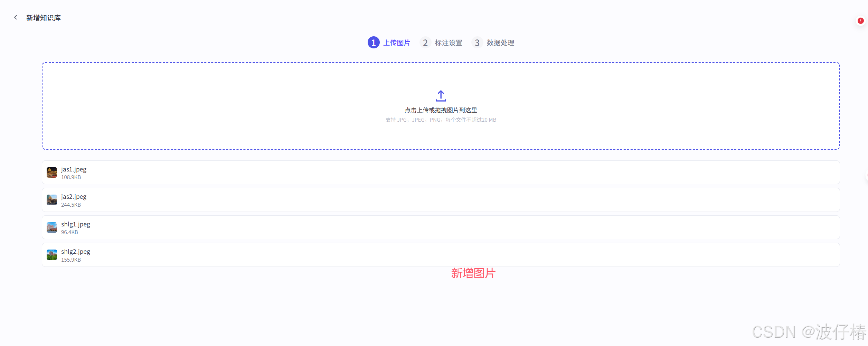The width and height of the screenshot is (868, 346).
Task: Click the jas1.jpeg image thumbnail
Action: click(x=51, y=172)
